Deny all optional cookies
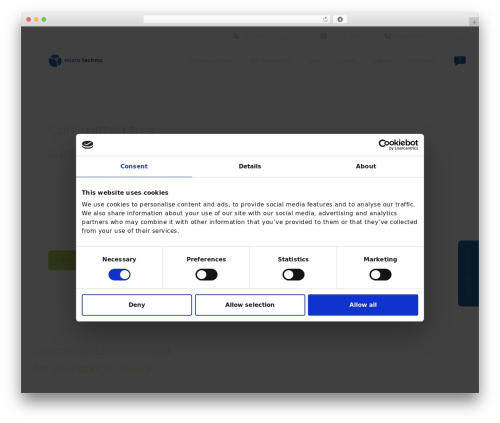The width and height of the screenshot is (500, 423). click(x=137, y=305)
